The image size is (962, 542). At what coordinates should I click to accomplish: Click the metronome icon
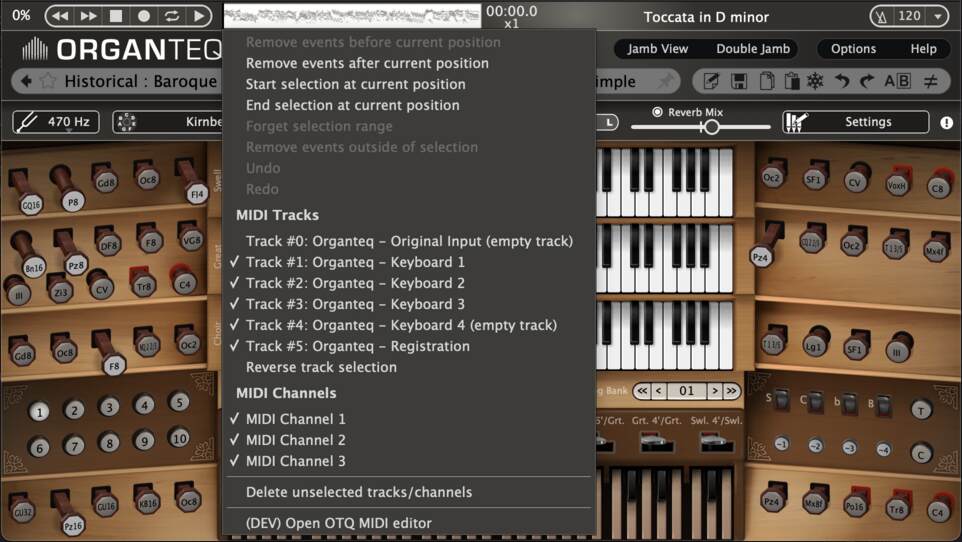click(x=882, y=17)
